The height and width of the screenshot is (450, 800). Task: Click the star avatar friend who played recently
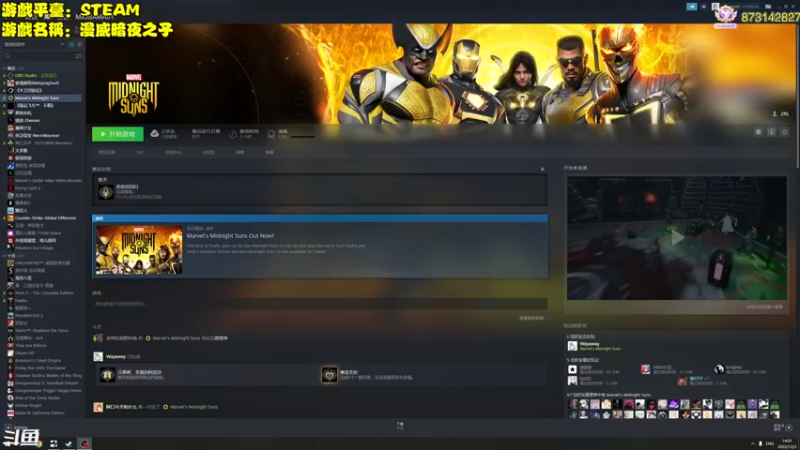coord(572,369)
